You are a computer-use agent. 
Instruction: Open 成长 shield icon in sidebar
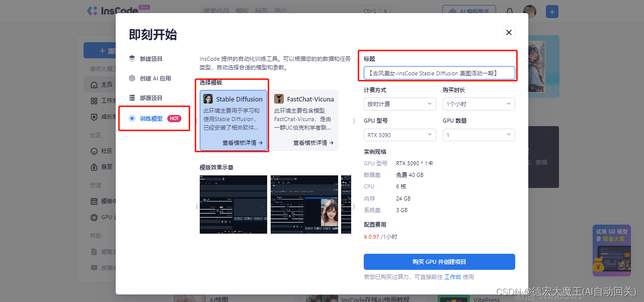click(94, 117)
